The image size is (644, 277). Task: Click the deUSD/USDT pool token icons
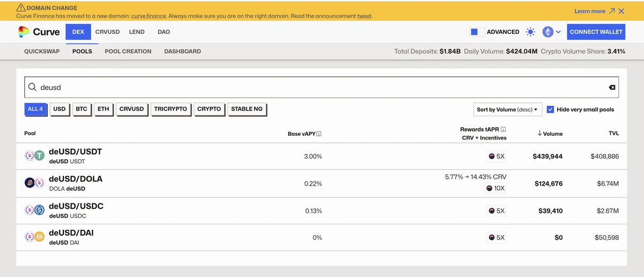(x=34, y=156)
